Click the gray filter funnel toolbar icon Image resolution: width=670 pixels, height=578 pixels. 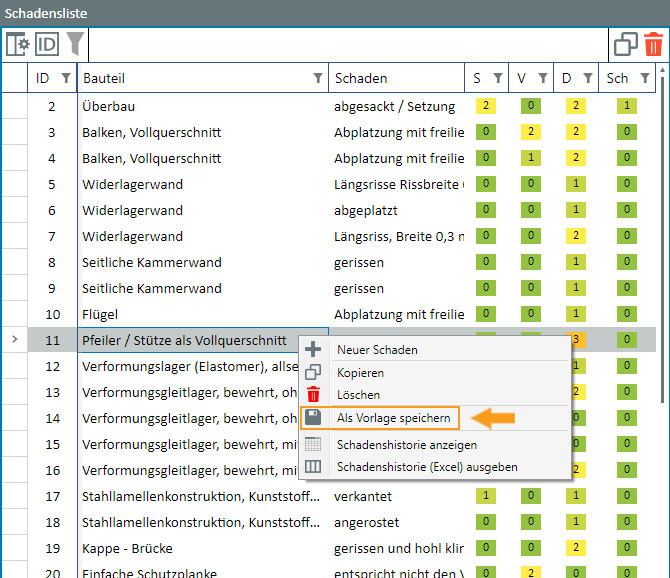(x=75, y=44)
